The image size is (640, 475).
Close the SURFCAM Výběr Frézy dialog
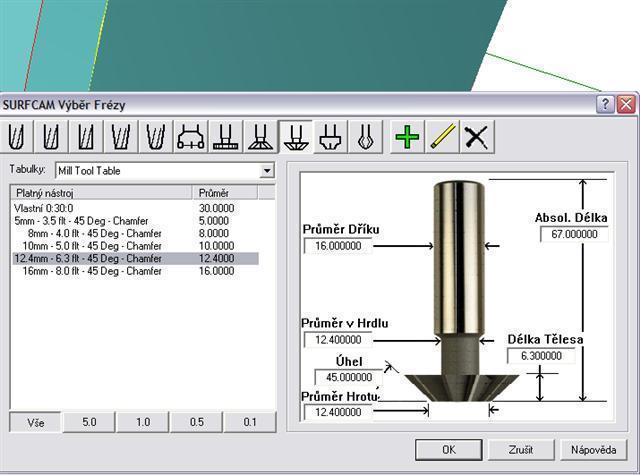point(626,104)
